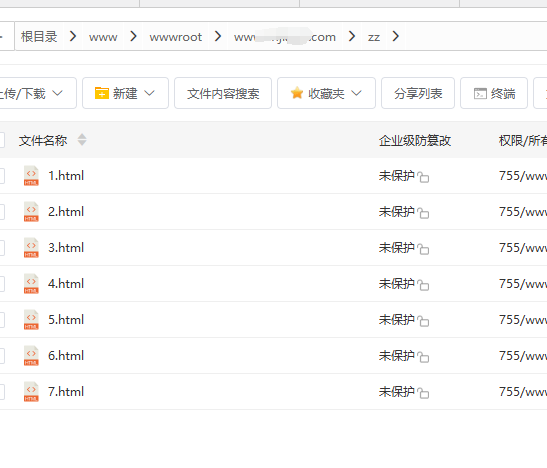Click the HTML icon of 4.html
The width and height of the screenshot is (547, 468).
[31, 284]
